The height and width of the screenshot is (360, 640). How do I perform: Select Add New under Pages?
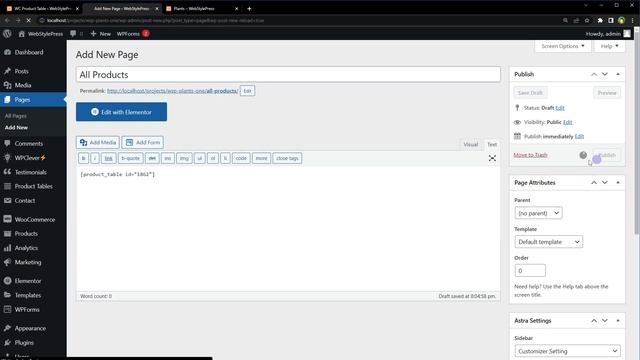[16, 127]
